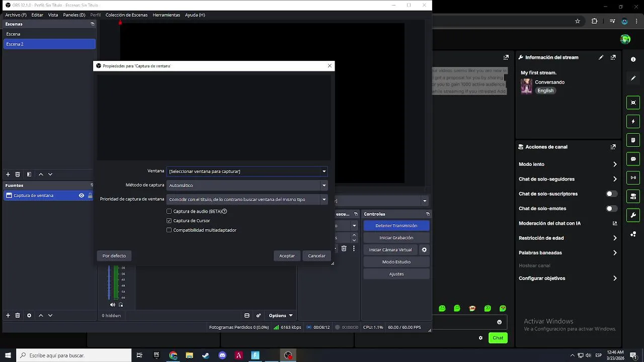Click lock icon on Captura de ventana source
Viewport: 644px width, 362px height.
click(x=90, y=196)
